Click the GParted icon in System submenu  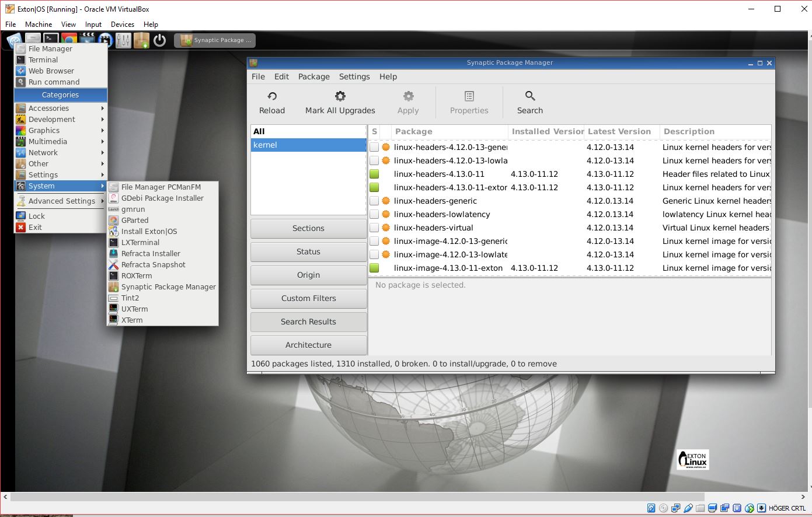coord(113,220)
